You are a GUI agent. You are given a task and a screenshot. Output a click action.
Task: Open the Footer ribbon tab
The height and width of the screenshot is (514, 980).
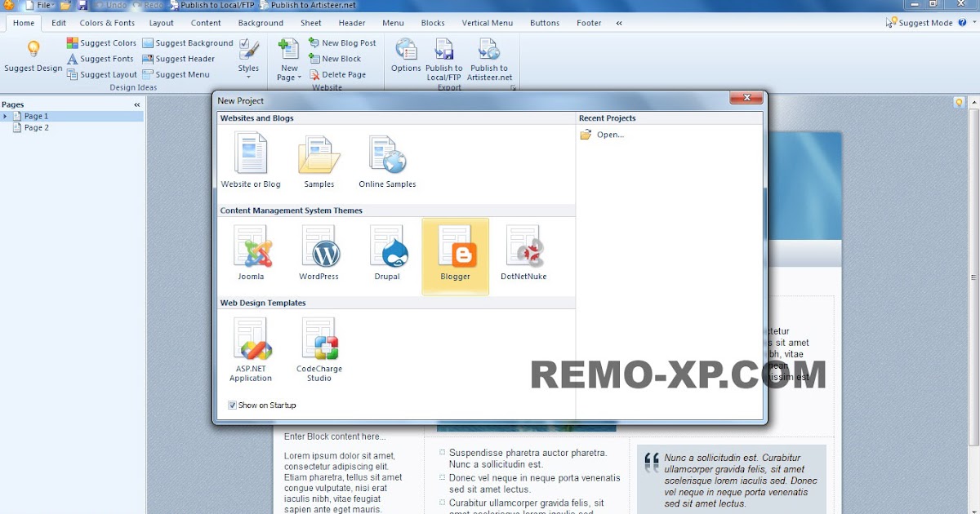[589, 23]
